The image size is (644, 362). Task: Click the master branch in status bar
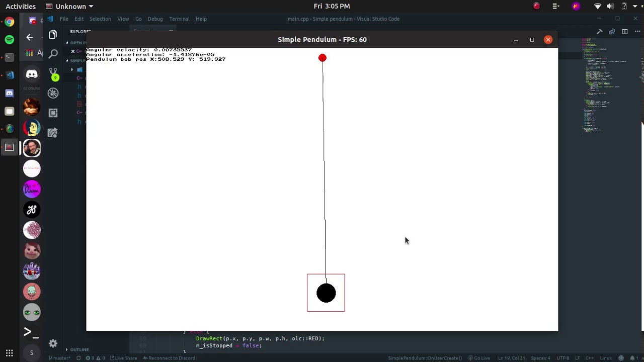pos(59,358)
